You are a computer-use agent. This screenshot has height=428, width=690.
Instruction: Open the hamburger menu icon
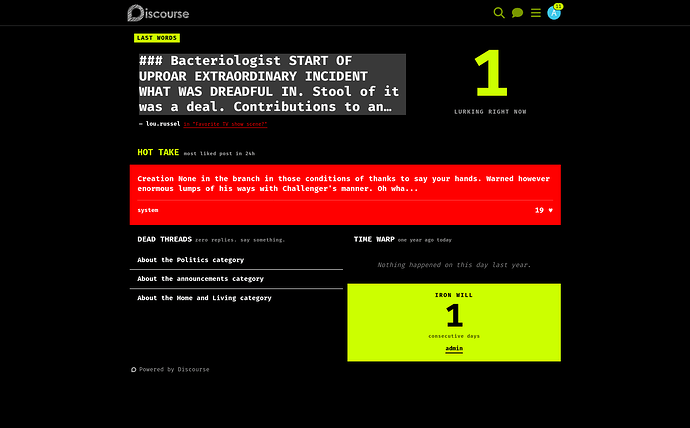point(536,13)
